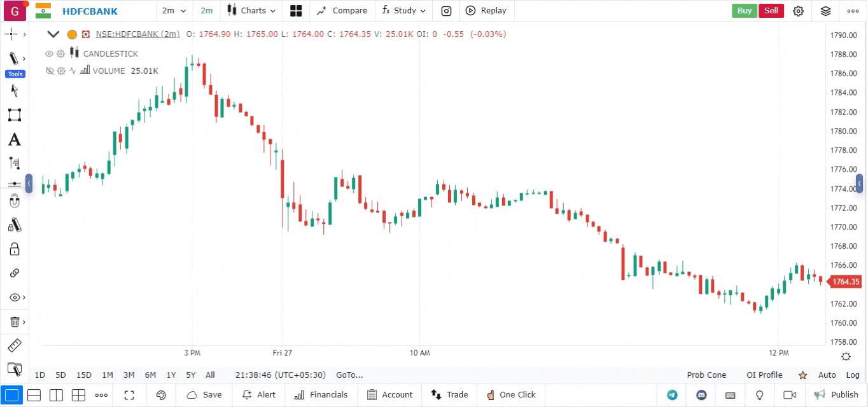The width and height of the screenshot is (868, 407).
Task: Click the color palette theme icon
Action: tap(161, 395)
